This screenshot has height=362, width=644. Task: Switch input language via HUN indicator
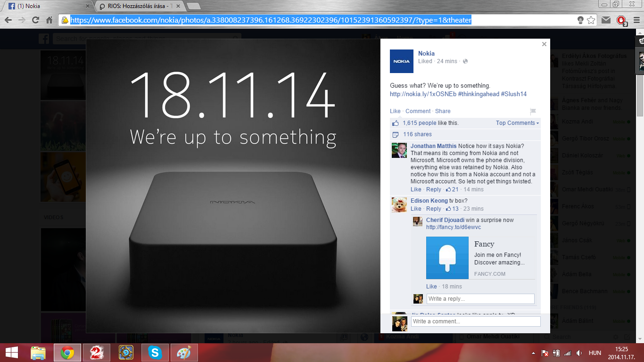tap(595, 353)
